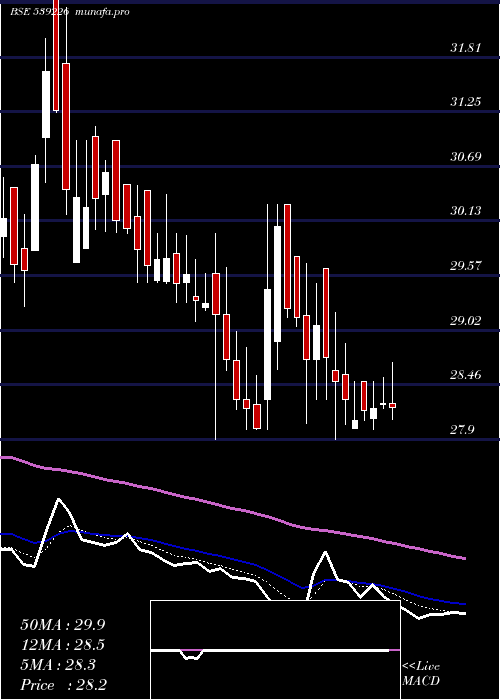Screen dimensions: 500x700
Task: Click the right end of the blue 12MA line
Action: (x=464, y=604)
